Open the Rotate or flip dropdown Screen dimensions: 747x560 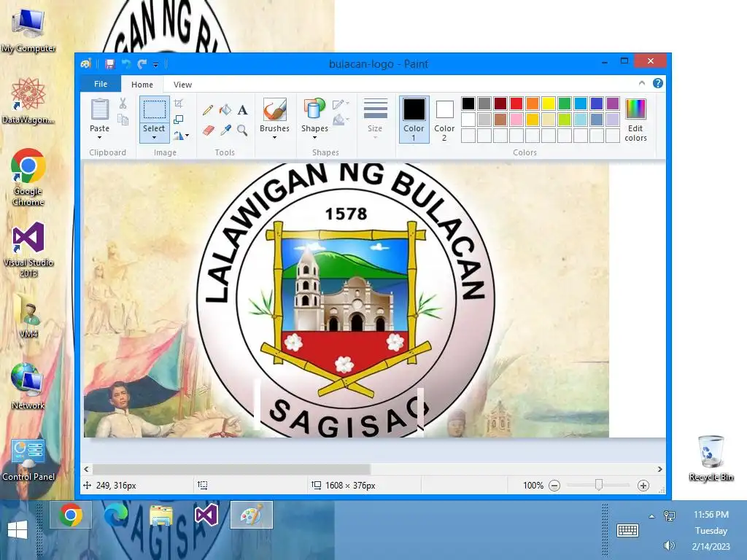click(181, 136)
